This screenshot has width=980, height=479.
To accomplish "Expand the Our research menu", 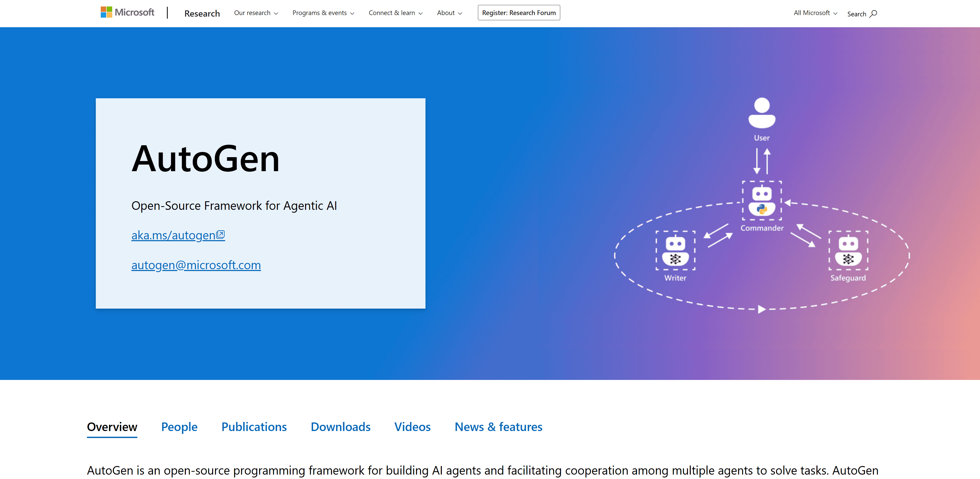I will [x=256, y=13].
